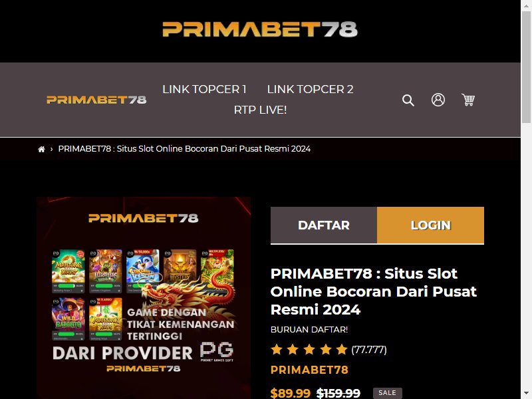Click the DAFTAR button
Screen dimensions: 532x399
(324, 225)
